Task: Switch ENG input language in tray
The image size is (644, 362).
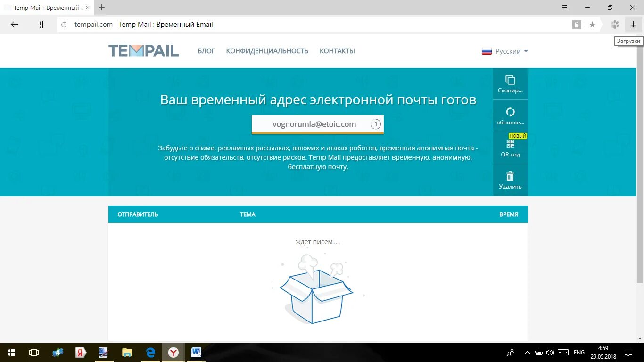Action: pyautogui.click(x=579, y=353)
